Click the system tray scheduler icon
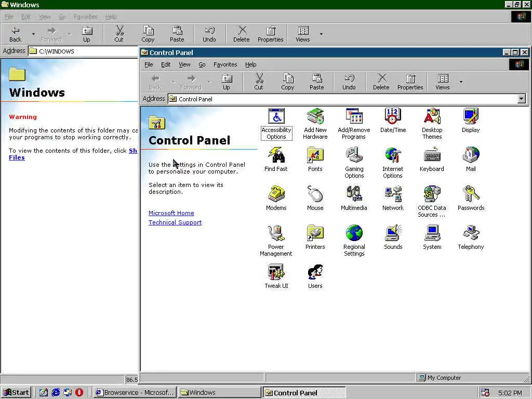Screen dimensions: 532x399 (485, 393)
